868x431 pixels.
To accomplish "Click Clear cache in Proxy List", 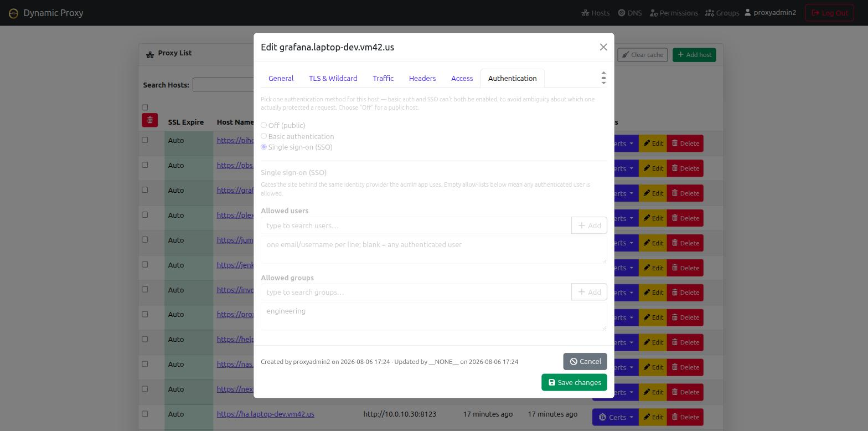I will 642,55.
